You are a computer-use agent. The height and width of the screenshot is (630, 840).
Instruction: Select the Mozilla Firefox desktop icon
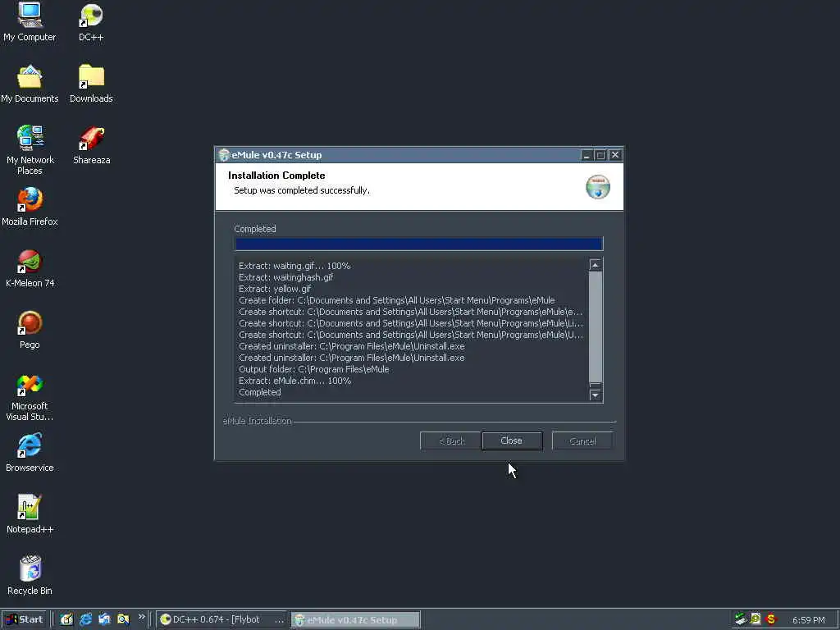30,206
